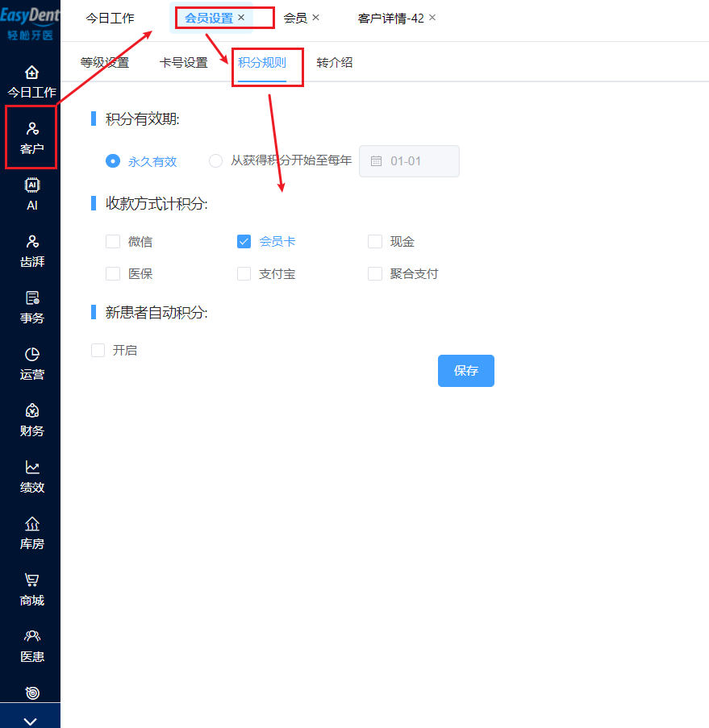Image resolution: width=709 pixels, height=728 pixels.
Task: Switch to the 今日工作 top tab
Action: click(x=111, y=18)
